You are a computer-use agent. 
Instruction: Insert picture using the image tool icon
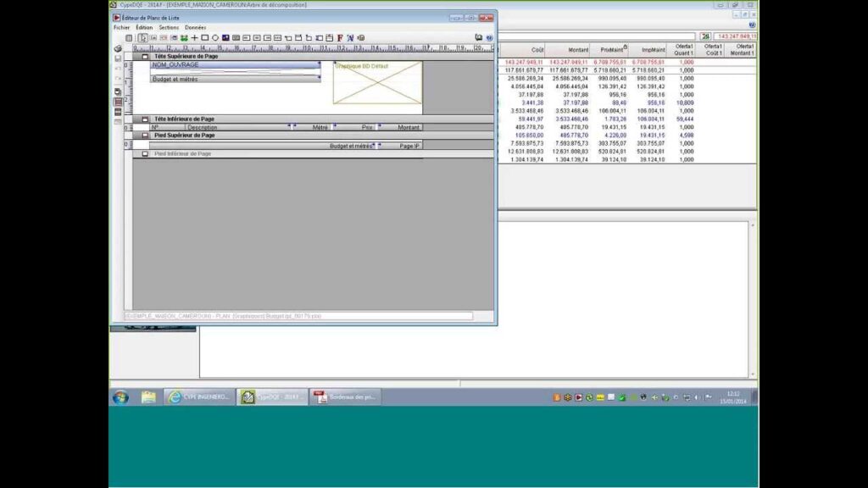coord(225,38)
